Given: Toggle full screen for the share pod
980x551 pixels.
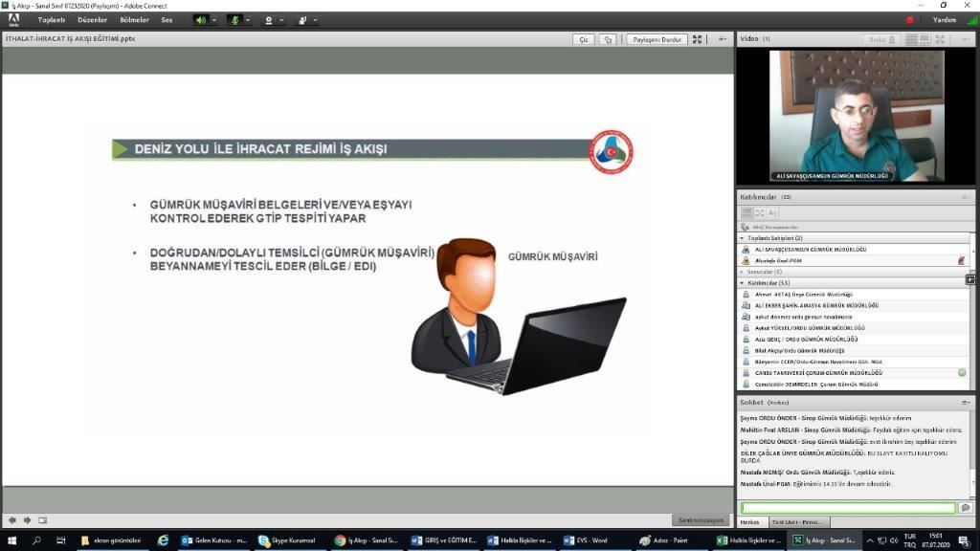Looking at the screenshot, I should pos(697,39).
